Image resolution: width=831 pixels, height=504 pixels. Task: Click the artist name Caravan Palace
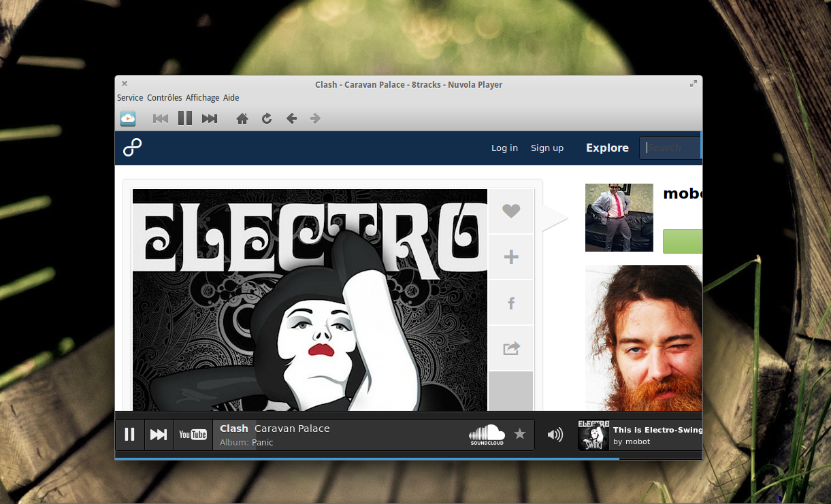[292, 429]
